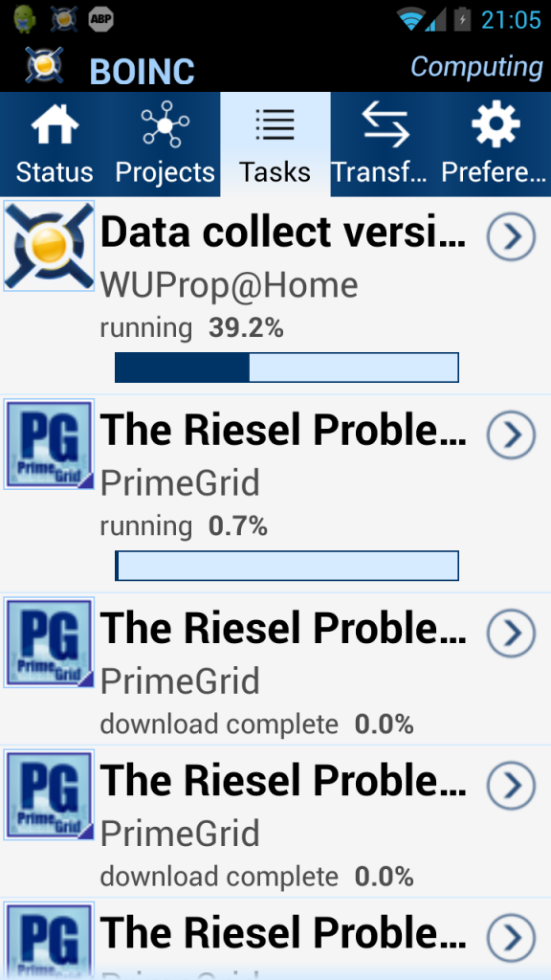Switch to the Projects tab
The image size is (551, 980).
(165, 145)
